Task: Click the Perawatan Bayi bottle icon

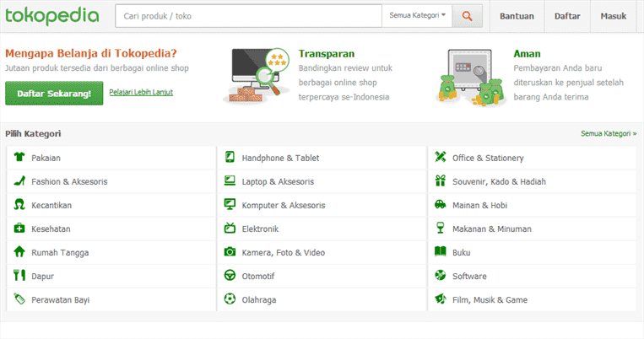Action: [19, 299]
